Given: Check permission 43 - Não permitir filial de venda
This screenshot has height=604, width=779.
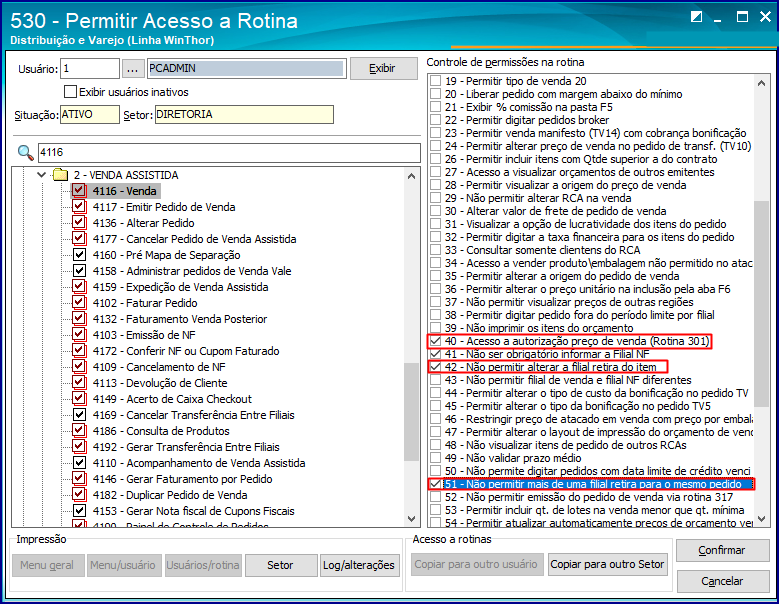Looking at the screenshot, I should pyautogui.click(x=436, y=380).
